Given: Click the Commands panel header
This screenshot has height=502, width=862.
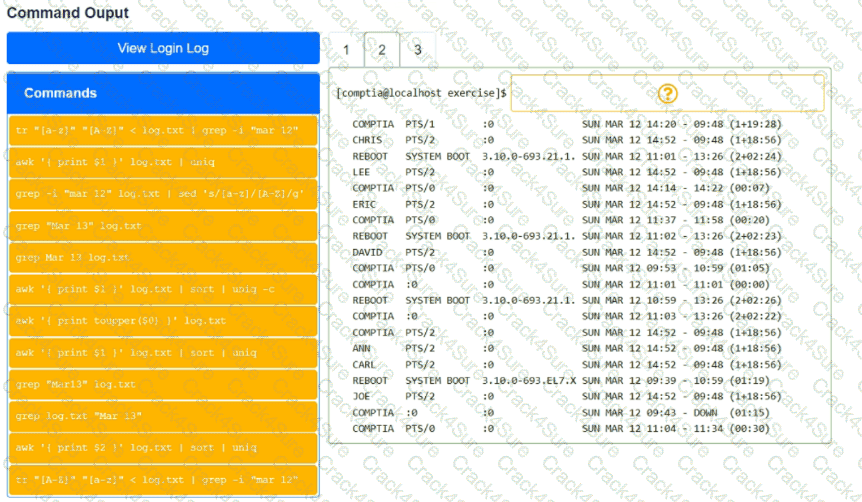Looking at the screenshot, I should click(163, 93).
